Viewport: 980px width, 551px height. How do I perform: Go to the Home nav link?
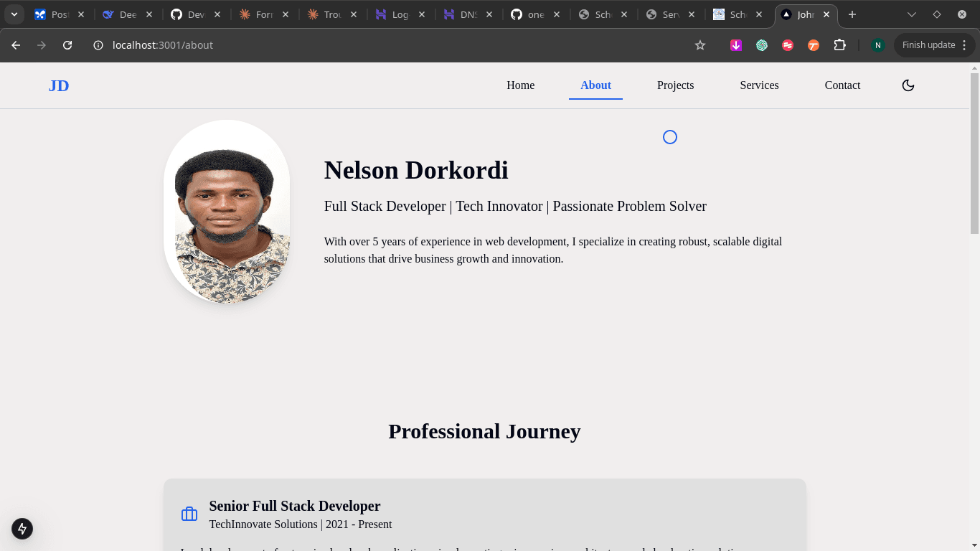pos(520,85)
